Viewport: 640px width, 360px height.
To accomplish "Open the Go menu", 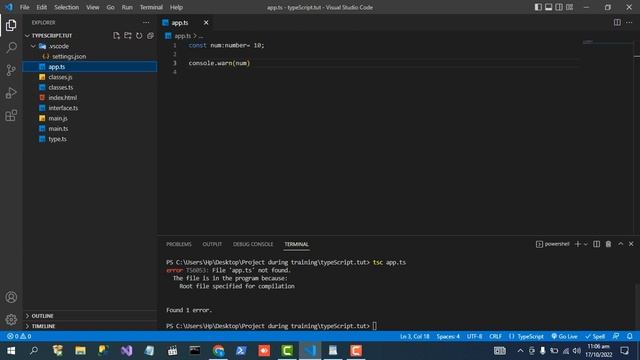I will click(111, 7).
